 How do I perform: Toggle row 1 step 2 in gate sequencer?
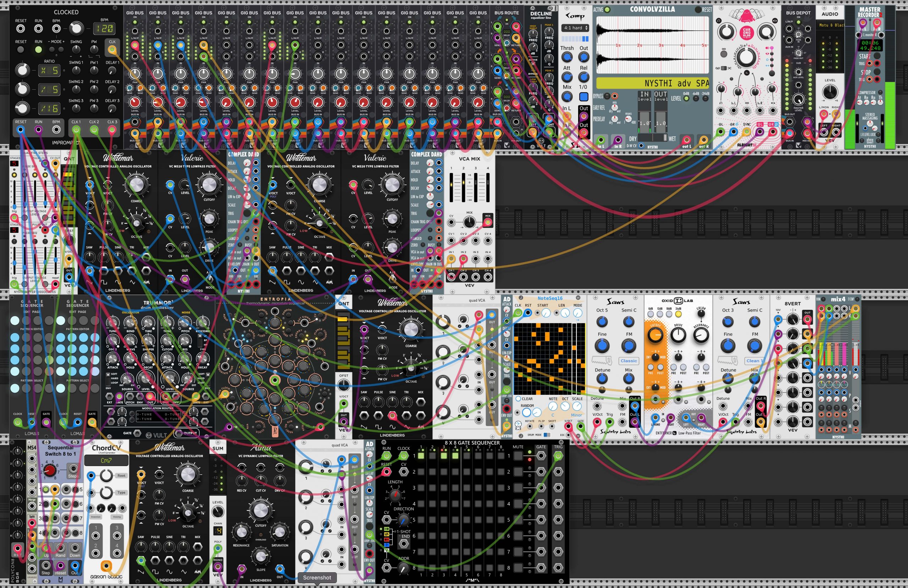click(432, 456)
